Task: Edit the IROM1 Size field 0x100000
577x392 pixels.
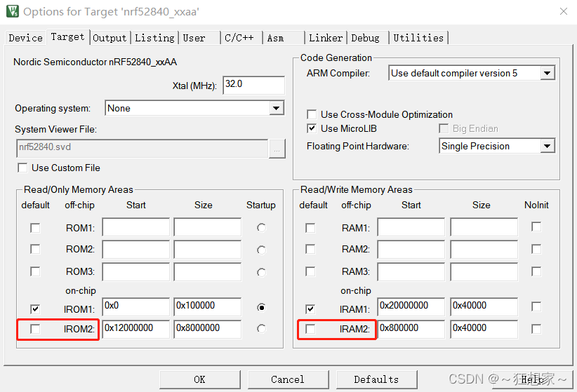Action: click(x=208, y=306)
